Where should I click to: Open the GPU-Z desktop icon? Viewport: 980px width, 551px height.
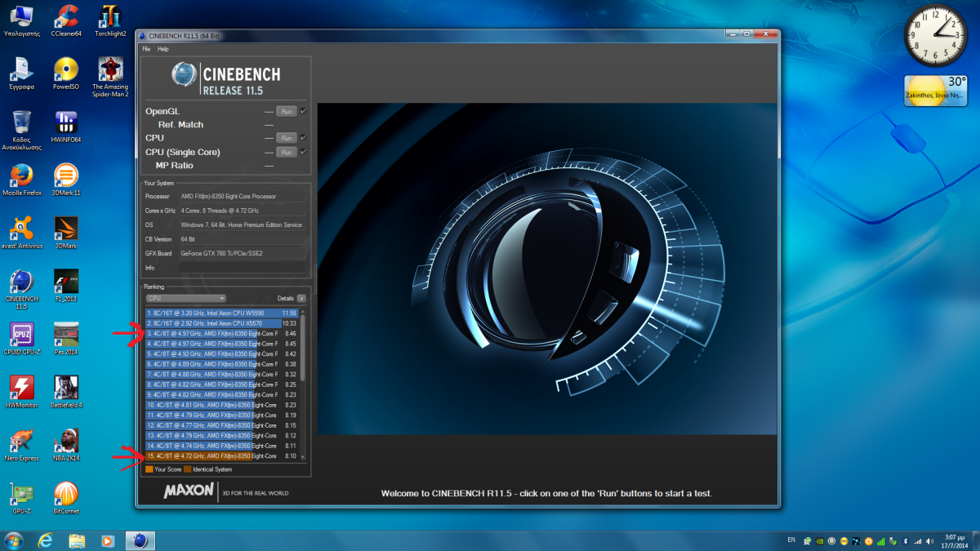pyautogui.click(x=22, y=499)
